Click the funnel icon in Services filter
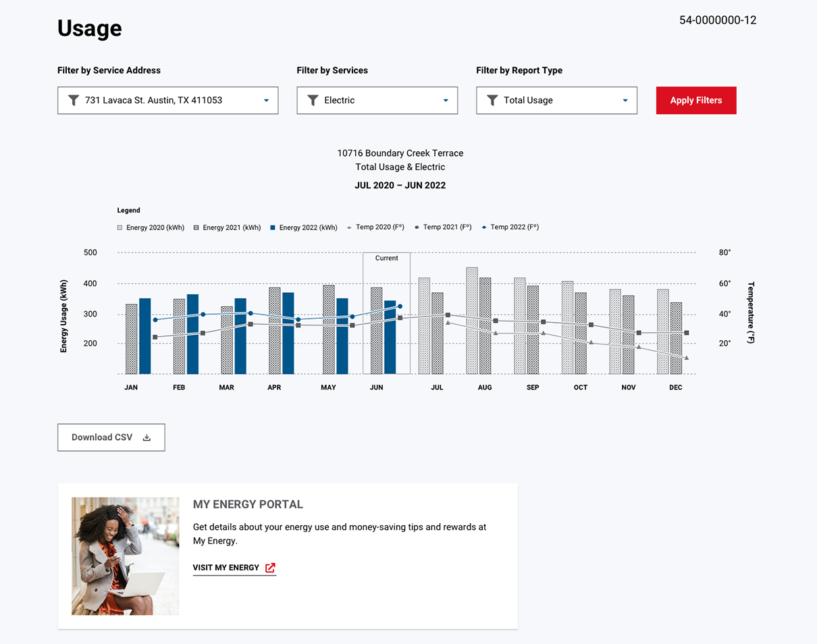The height and width of the screenshot is (644, 817). point(313,101)
